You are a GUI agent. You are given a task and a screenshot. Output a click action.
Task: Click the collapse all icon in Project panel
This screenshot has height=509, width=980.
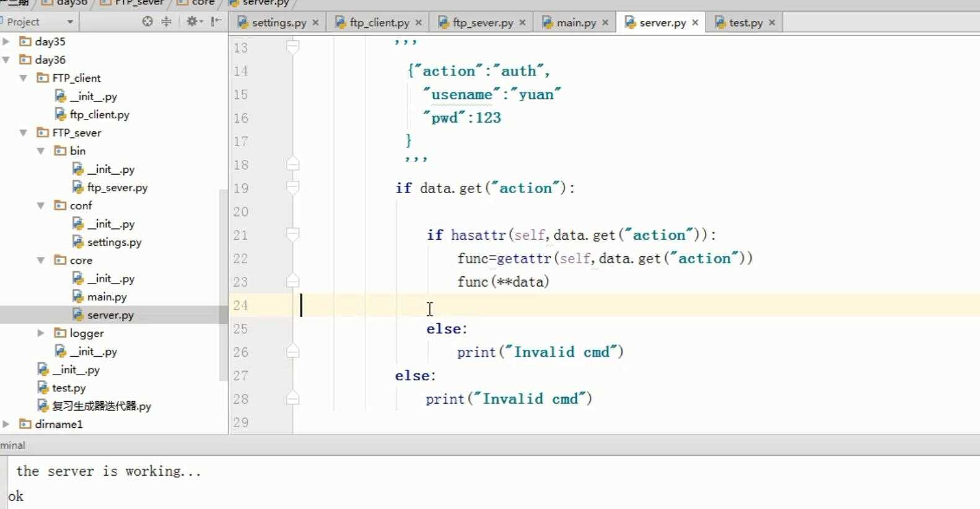pyautogui.click(x=166, y=22)
